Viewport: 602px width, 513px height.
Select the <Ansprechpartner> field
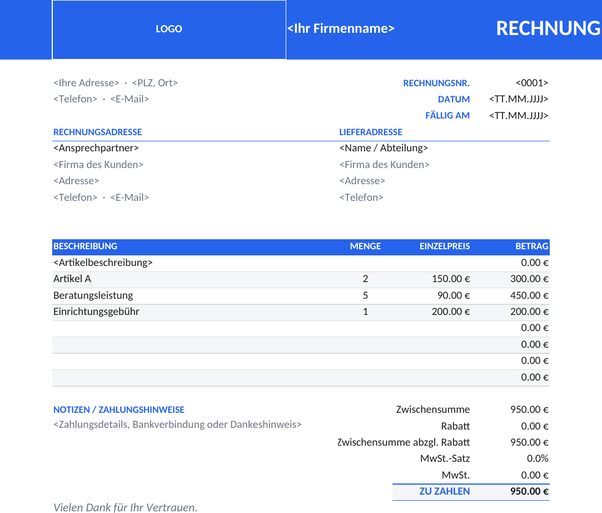pyautogui.click(x=96, y=148)
